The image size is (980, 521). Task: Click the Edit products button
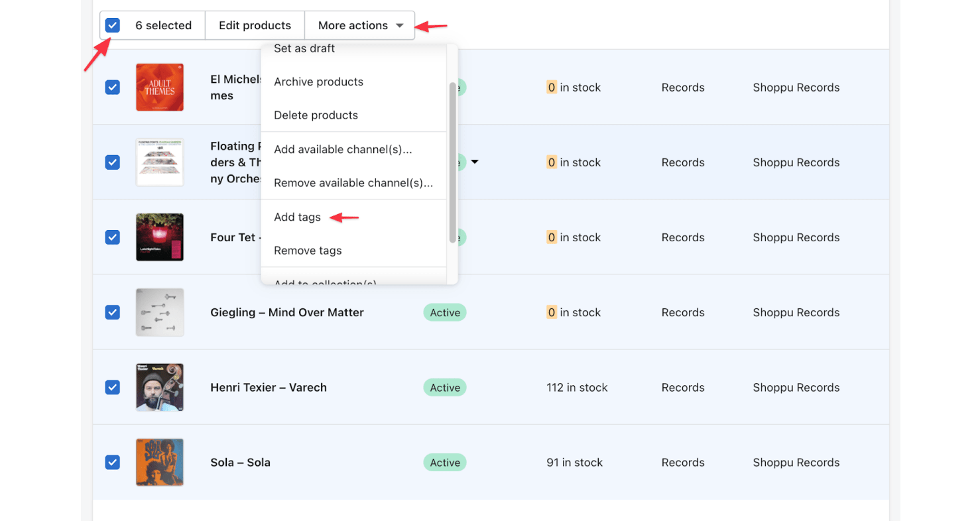pyautogui.click(x=255, y=25)
